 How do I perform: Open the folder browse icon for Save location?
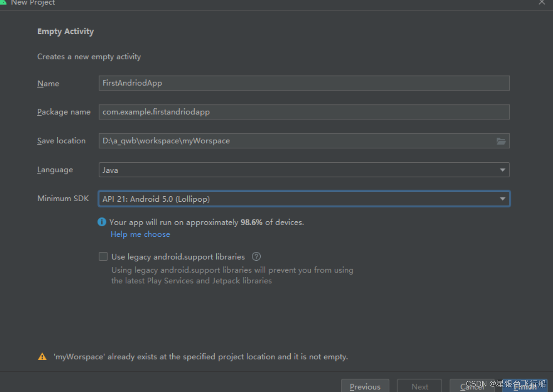click(x=501, y=141)
